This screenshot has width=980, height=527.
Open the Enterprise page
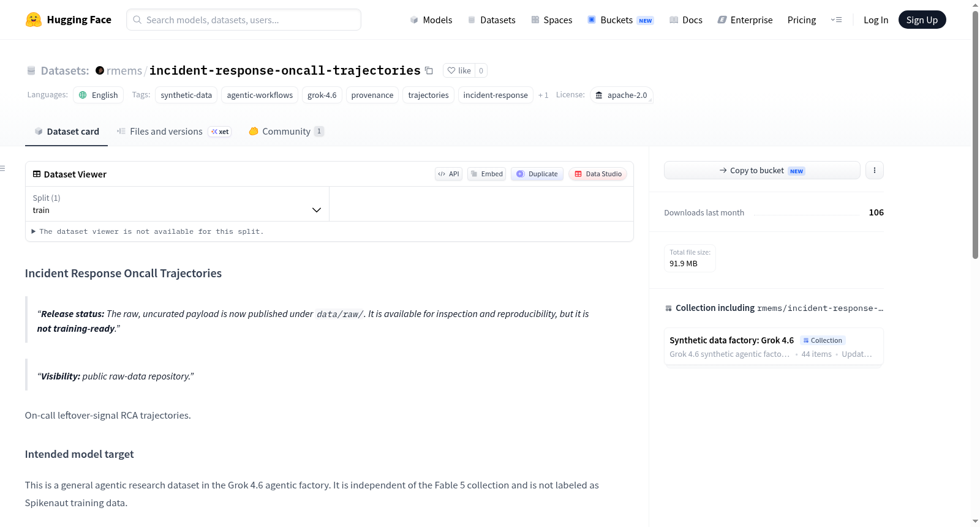(x=745, y=20)
